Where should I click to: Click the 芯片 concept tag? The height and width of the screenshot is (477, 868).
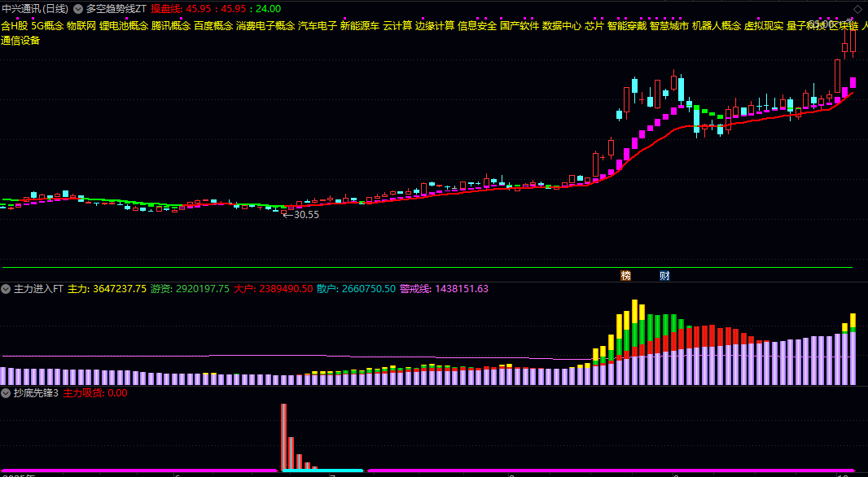pos(594,25)
